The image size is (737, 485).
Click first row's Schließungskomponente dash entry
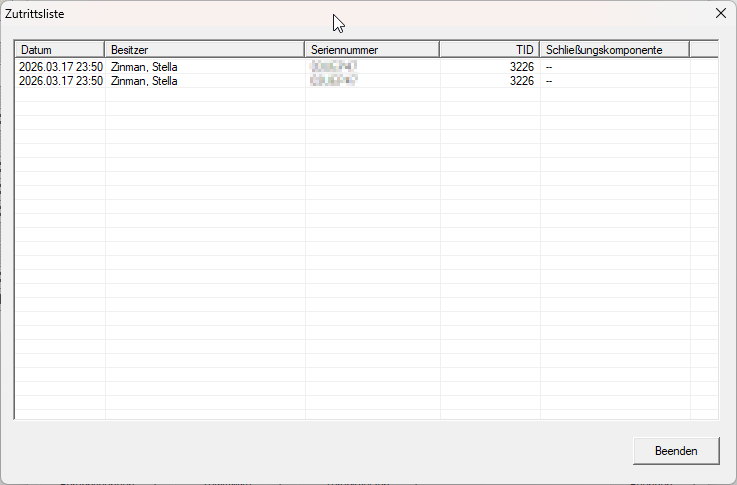[x=550, y=67]
